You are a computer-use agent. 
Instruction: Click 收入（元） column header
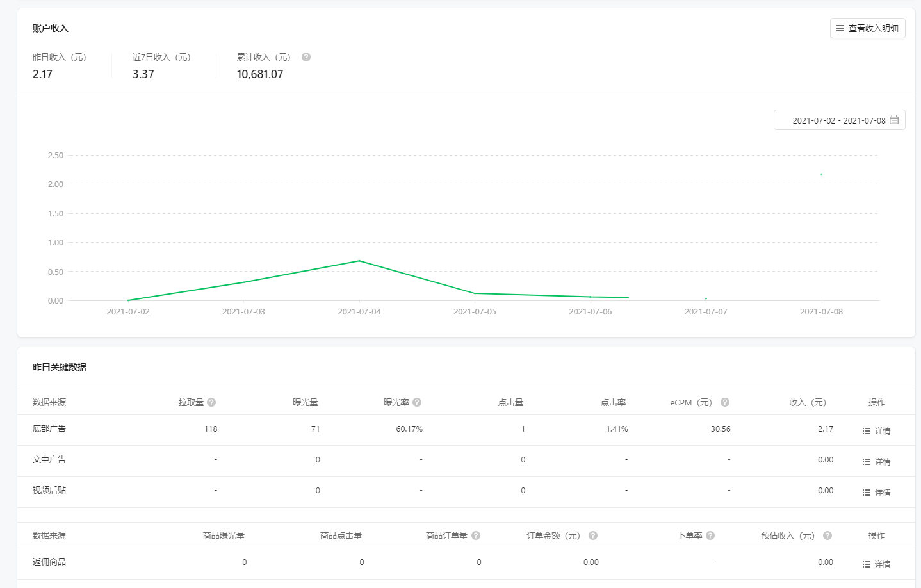click(x=808, y=402)
